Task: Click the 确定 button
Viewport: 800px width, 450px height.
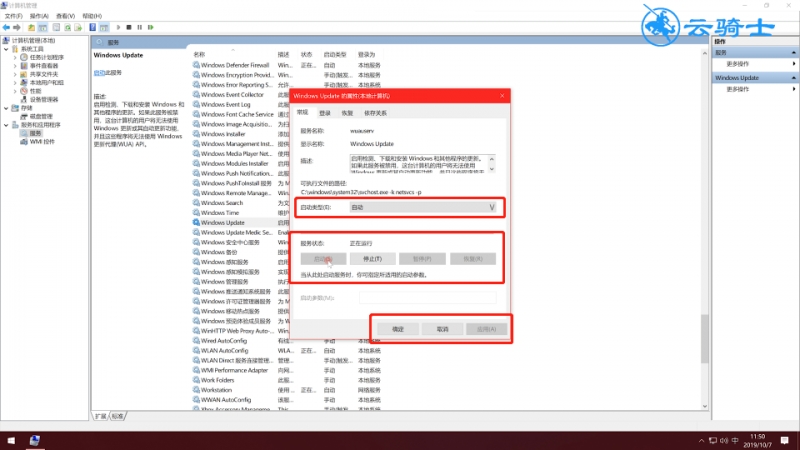Action: (x=398, y=330)
